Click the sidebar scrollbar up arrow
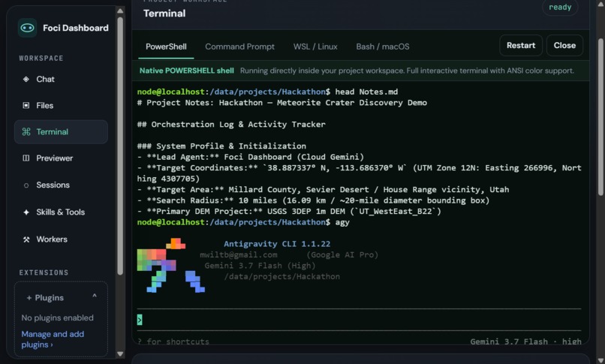605x364 pixels. [120, 11]
